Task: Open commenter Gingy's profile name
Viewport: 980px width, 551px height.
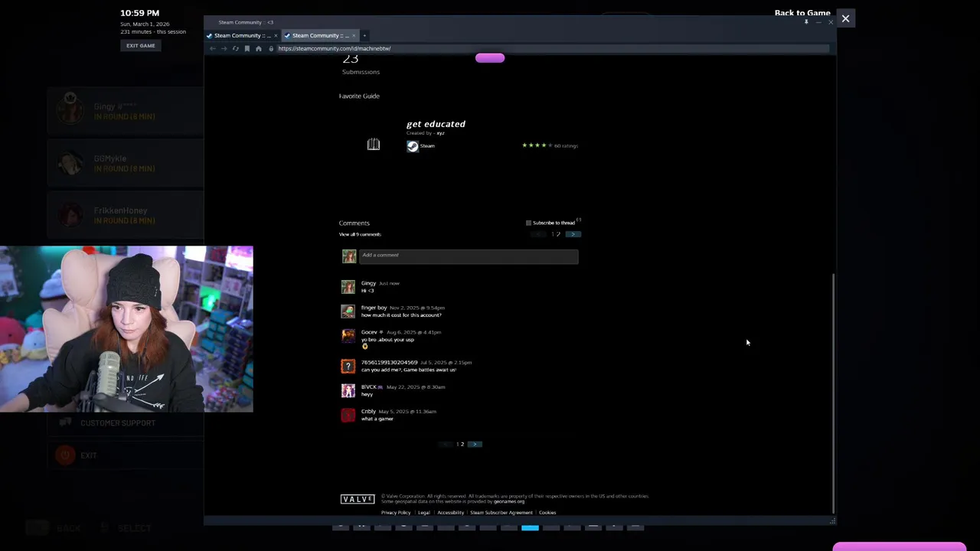Action: coord(368,283)
